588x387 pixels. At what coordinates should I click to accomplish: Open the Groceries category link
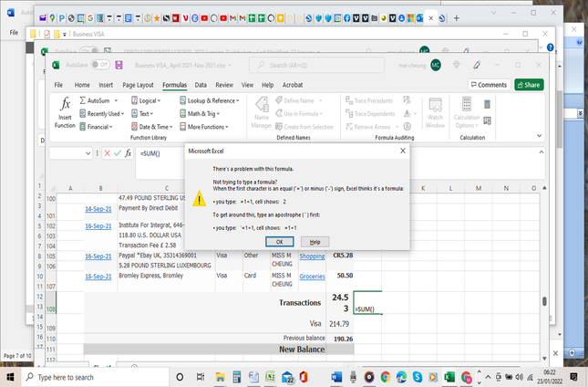(312, 277)
